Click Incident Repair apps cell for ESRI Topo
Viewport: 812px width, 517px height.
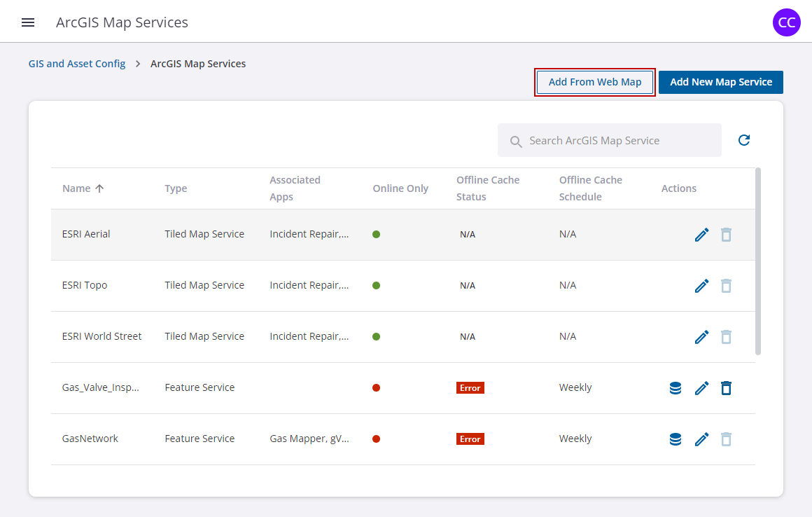click(309, 285)
